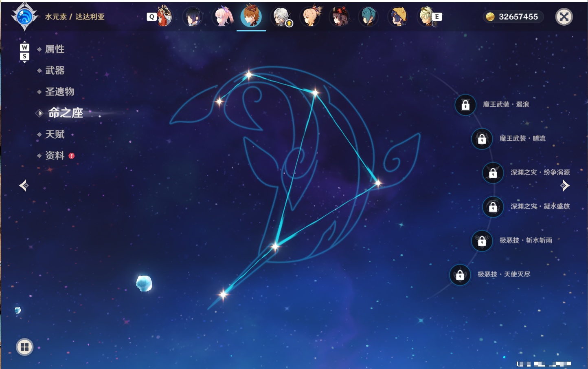
Task: Go to the previous character with left arrow
Action: tap(24, 186)
